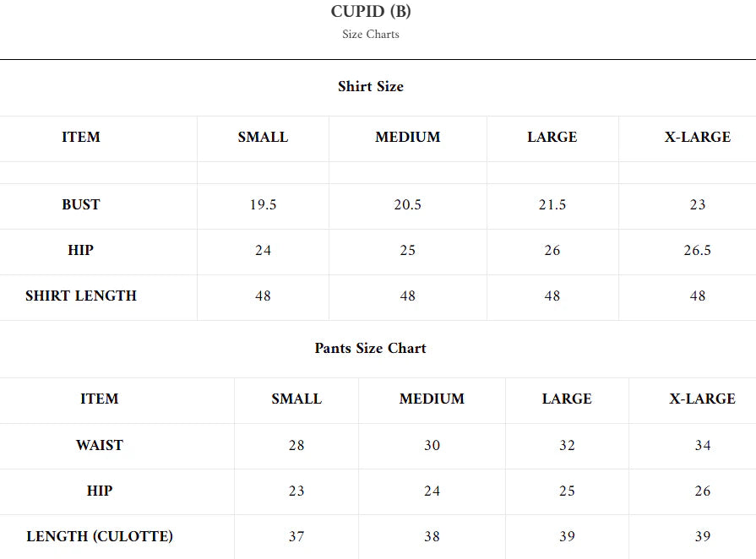Select the WAIST row label
The image size is (756, 559).
(100, 445)
